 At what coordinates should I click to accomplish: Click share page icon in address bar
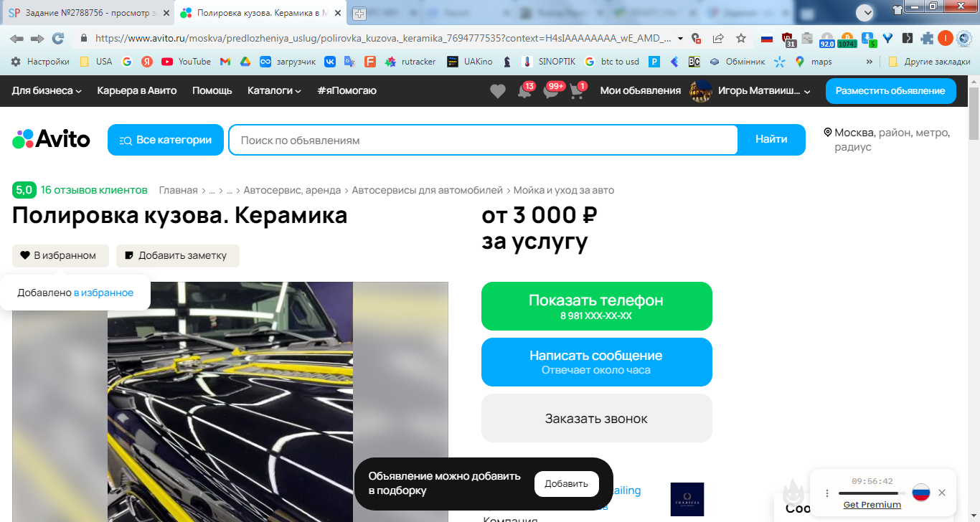click(718, 38)
